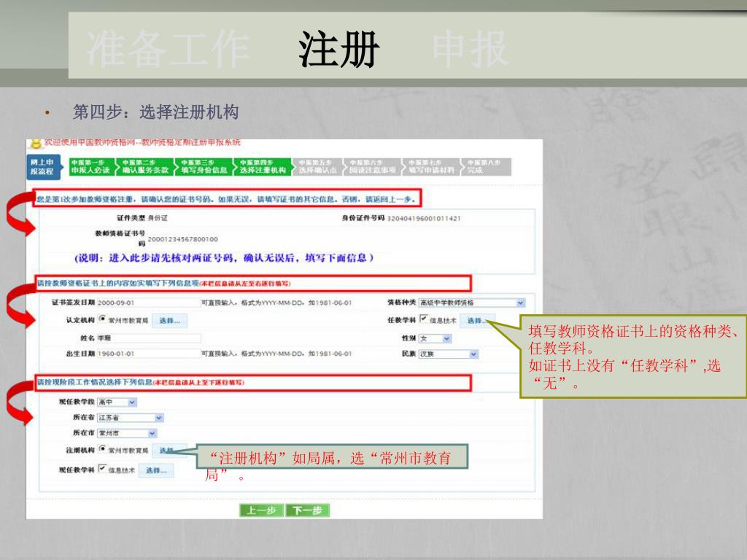
Task: Open step tab 申报第六步 阅读注意事项
Action: click(373, 167)
